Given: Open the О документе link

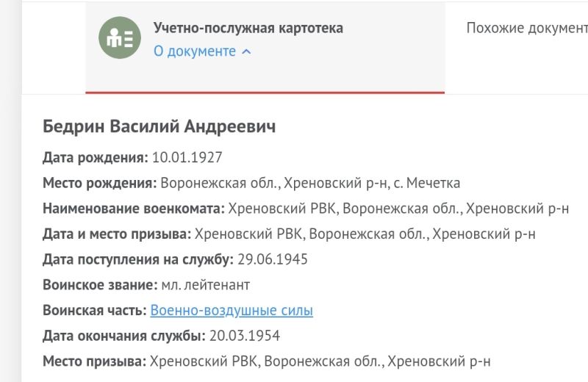Looking at the screenshot, I should tap(195, 51).
